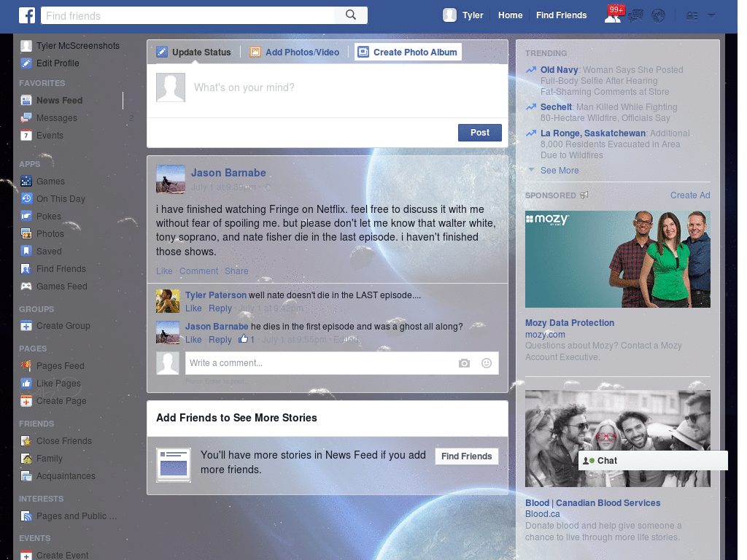Open Games app icon
Image resolution: width=747 pixels, height=560 pixels.
pos(26,182)
